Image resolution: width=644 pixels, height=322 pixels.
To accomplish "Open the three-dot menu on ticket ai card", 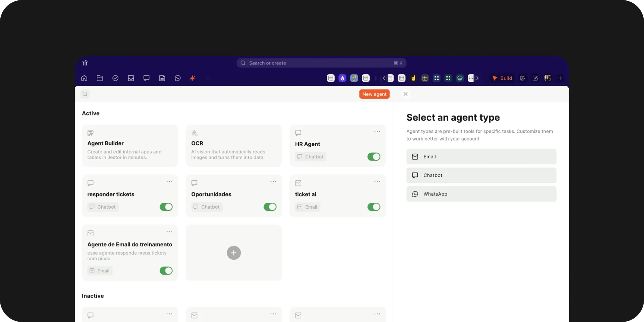I will coord(377,181).
